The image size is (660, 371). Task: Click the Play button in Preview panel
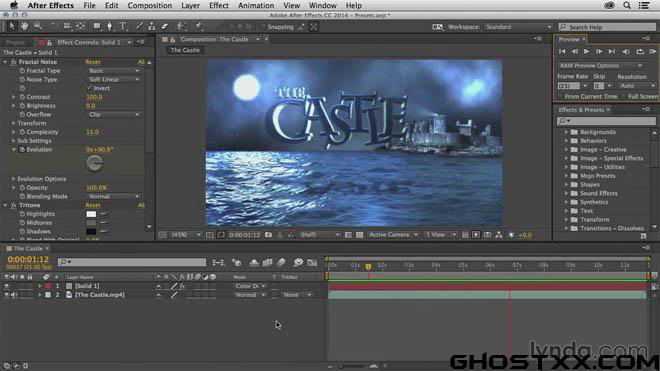tap(586, 51)
